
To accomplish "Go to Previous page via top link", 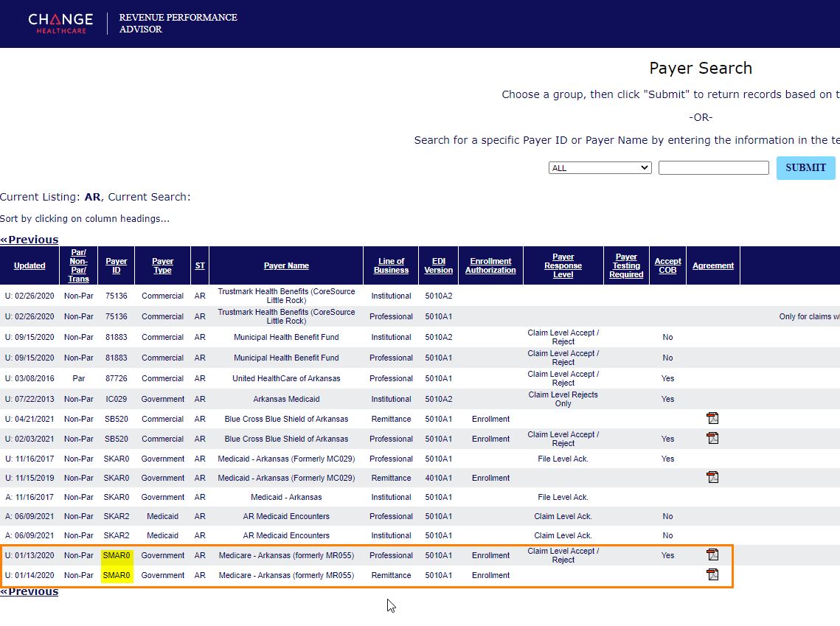I will pos(29,240).
